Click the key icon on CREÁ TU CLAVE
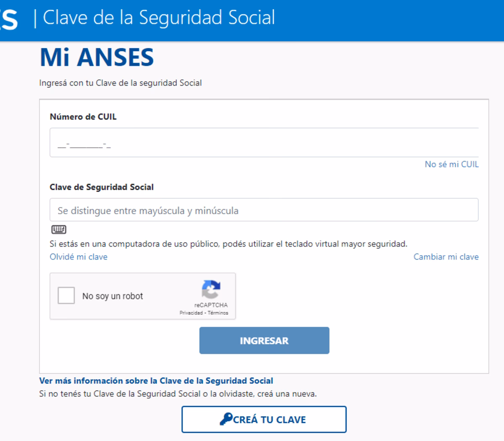Viewport: 504px width, 441px height. coord(227,419)
